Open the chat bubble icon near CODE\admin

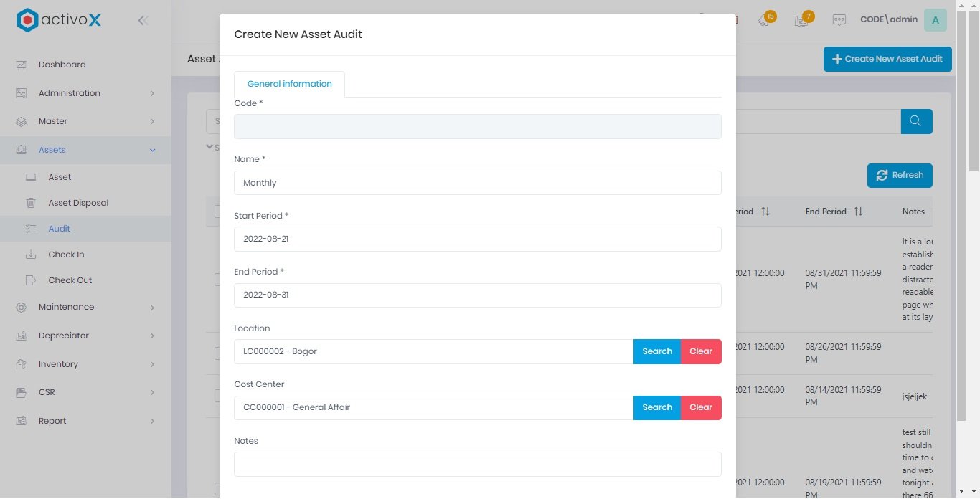[839, 20]
